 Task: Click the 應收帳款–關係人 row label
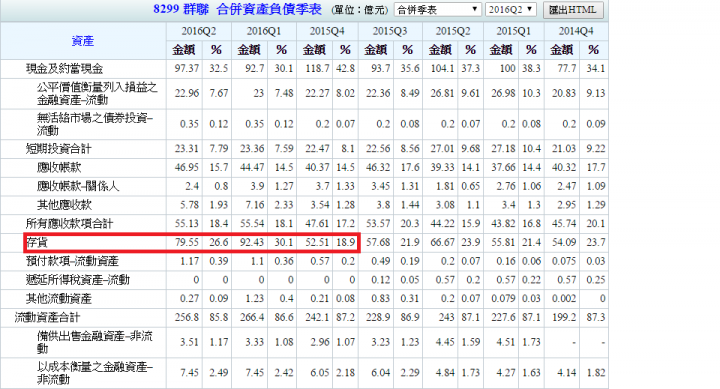[x=78, y=186]
